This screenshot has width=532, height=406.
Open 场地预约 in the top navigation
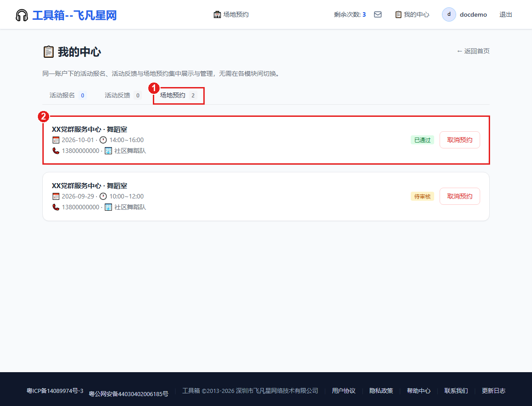tap(231, 14)
